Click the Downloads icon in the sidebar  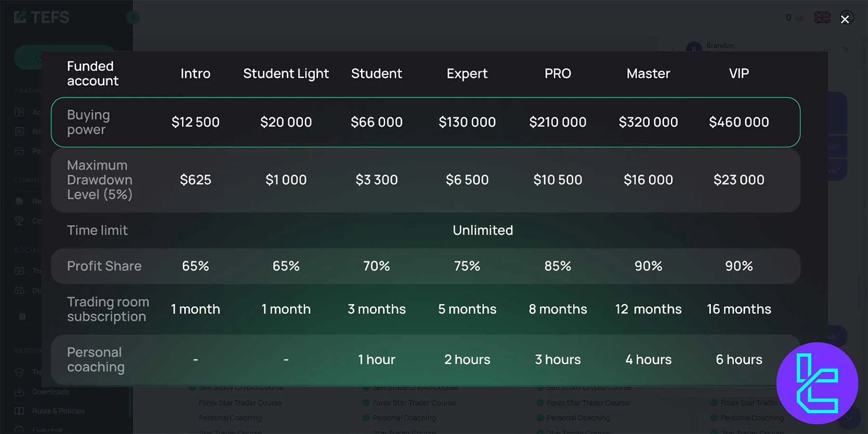(19, 392)
